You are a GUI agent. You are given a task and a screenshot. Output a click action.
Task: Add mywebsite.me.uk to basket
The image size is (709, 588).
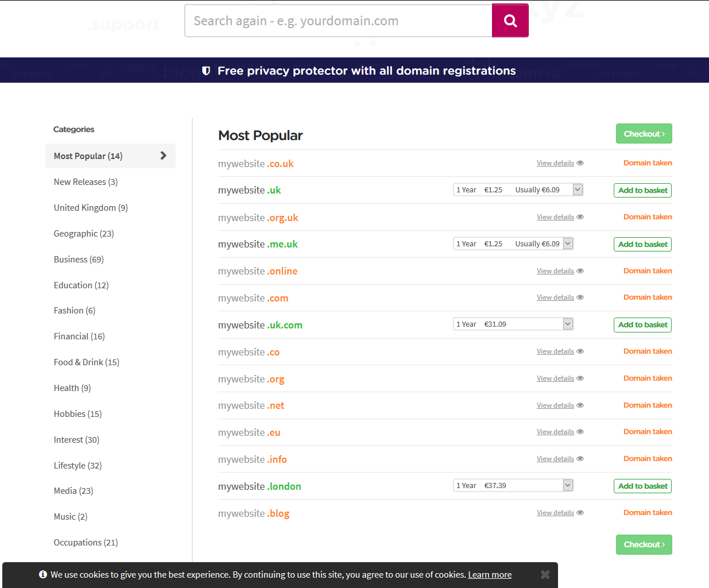tap(642, 244)
